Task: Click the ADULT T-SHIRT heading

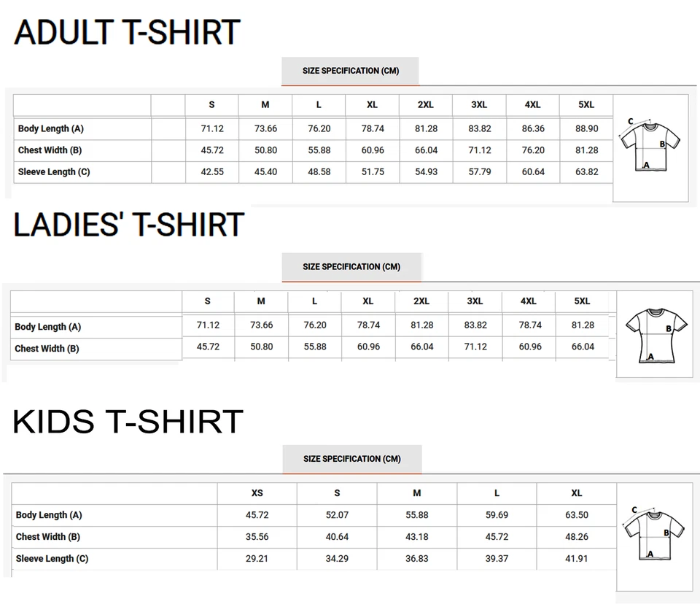Action: [x=127, y=32]
